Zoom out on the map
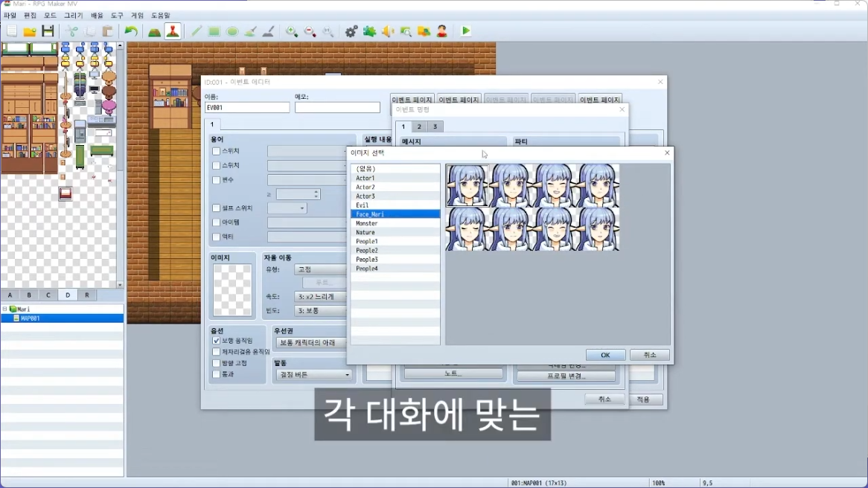This screenshot has width=868, height=488. [310, 31]
